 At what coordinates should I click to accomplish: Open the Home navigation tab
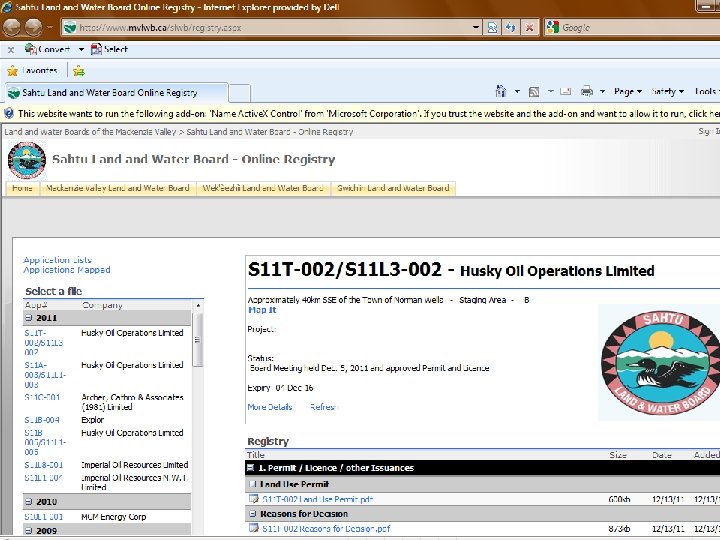point(22,188)
